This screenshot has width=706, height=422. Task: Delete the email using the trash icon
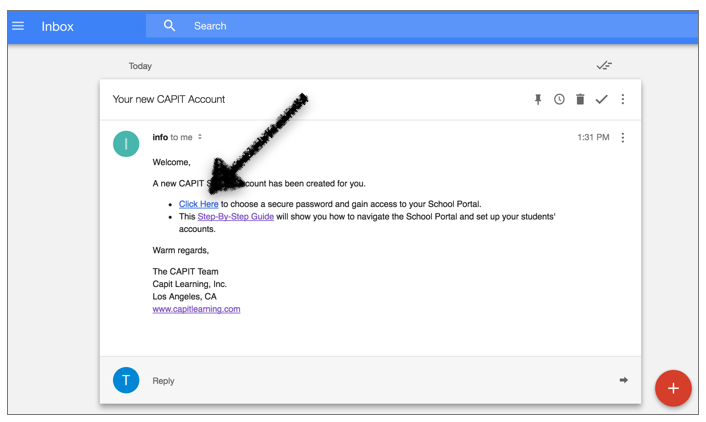click(580, 99)
